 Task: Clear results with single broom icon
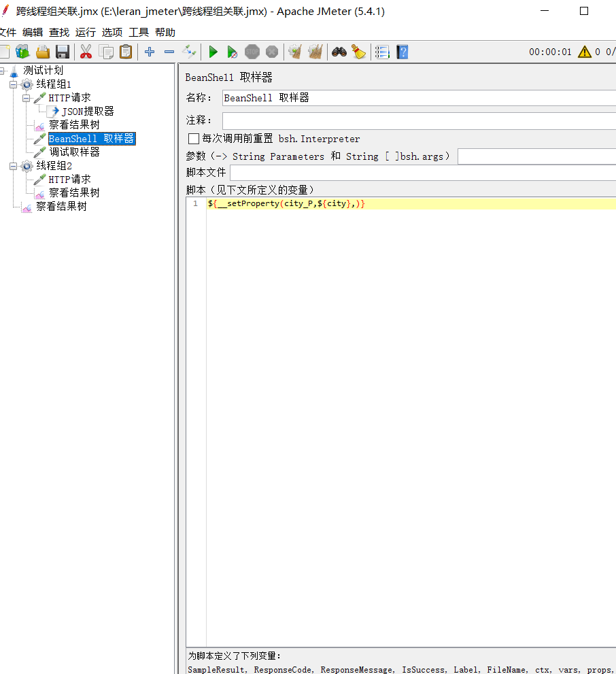point(295,52)
